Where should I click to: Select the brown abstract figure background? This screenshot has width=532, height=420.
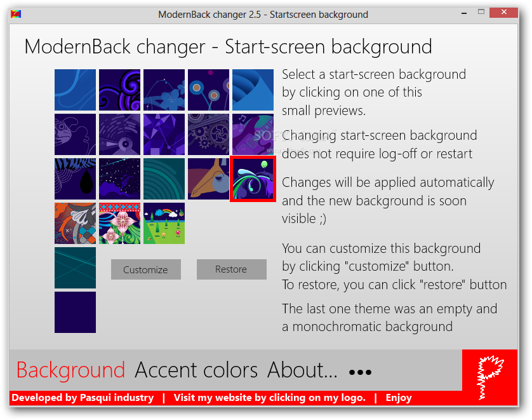click(208, 179)
